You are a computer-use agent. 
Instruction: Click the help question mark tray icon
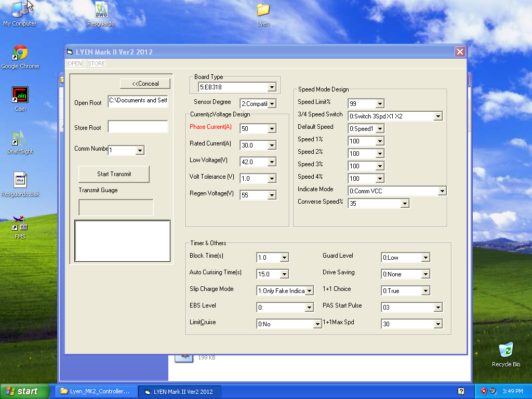tap(461, 391)
